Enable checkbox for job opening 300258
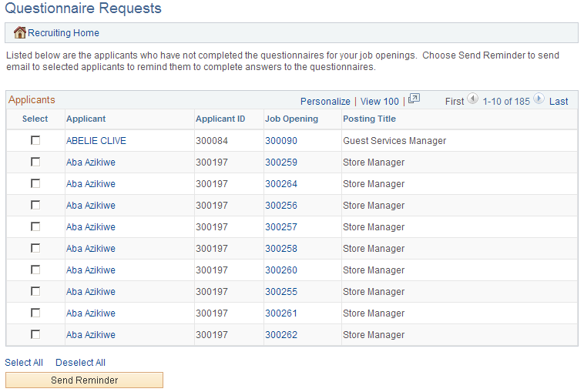This screenshot has height=392, width=584. coord(35,248)
